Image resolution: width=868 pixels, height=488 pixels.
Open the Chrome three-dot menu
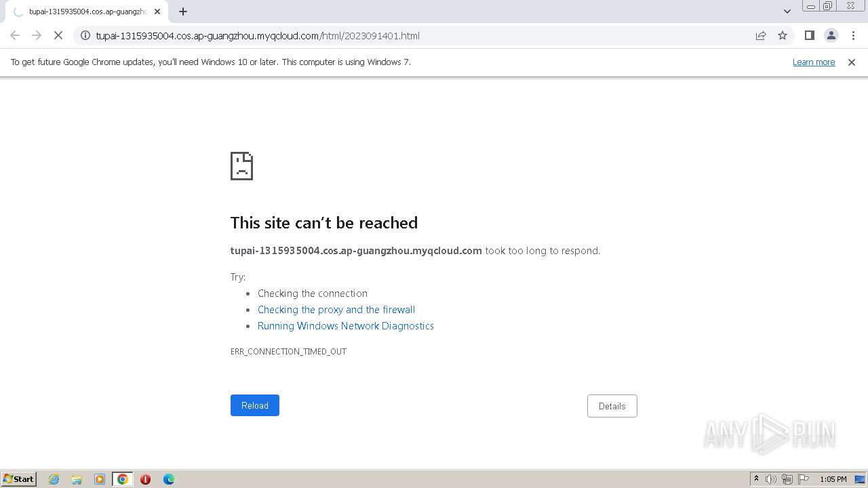[853, 35]
